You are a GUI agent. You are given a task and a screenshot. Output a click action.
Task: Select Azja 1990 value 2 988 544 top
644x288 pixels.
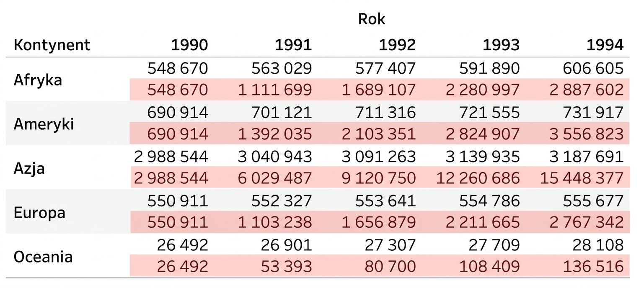(171, 157)
